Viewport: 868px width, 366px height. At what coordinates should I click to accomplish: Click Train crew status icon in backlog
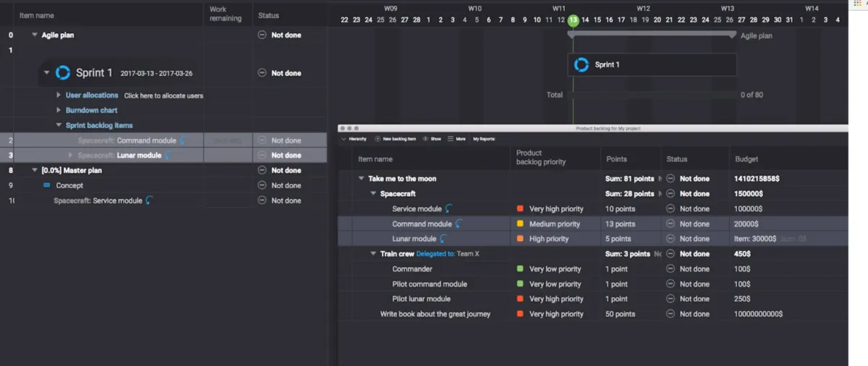point(671,254)
